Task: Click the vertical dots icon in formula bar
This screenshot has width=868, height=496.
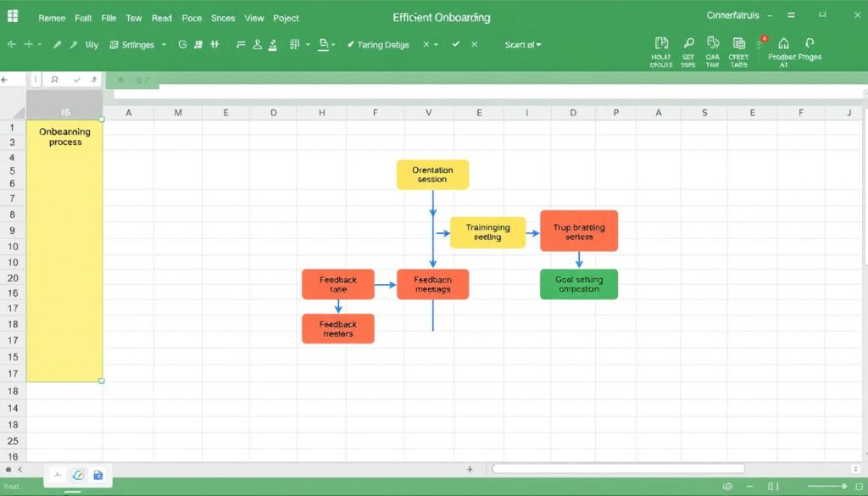Action: 36,80
